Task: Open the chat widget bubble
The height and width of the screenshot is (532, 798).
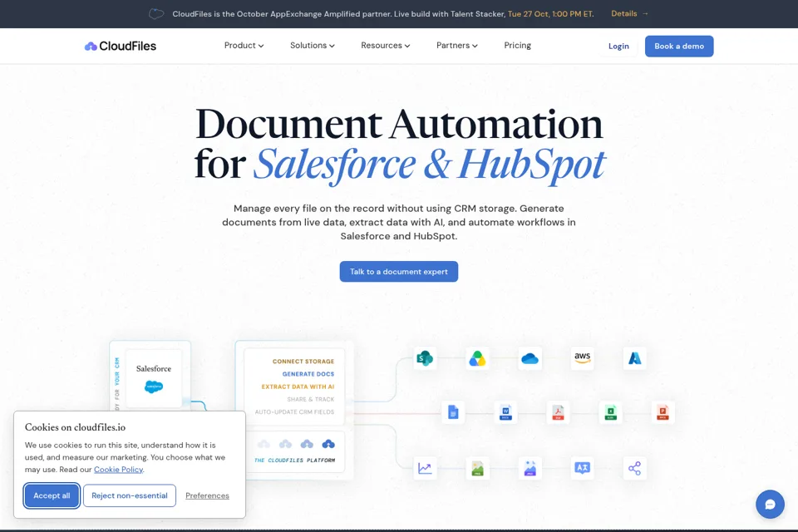Action: [770, 504]
